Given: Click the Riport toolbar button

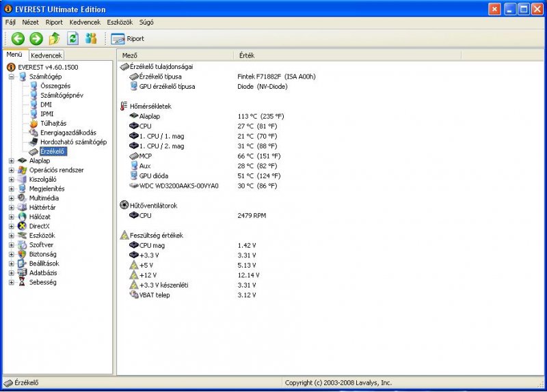Looking at the screenshot, I should tap(128, 39).
